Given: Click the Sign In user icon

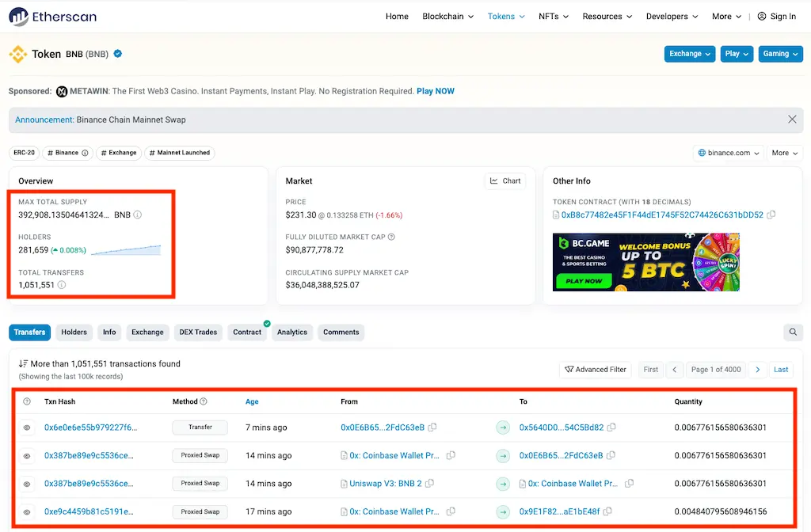Looking at the screenshot, I should pos(762,17).
